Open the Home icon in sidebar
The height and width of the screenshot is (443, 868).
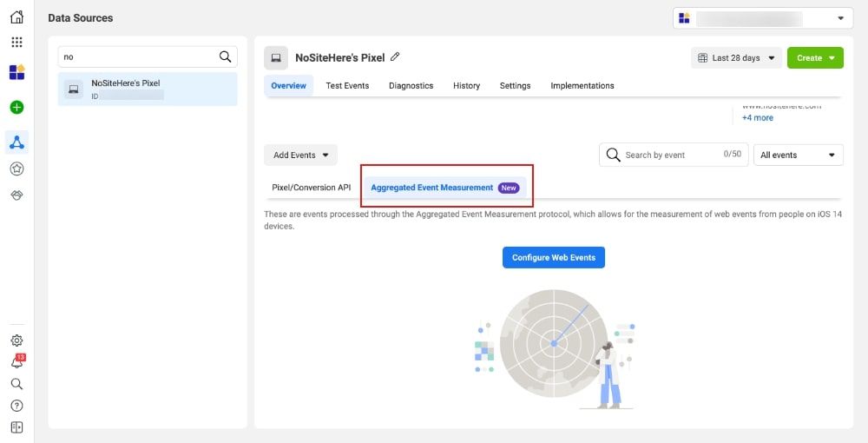click(16, 17)
